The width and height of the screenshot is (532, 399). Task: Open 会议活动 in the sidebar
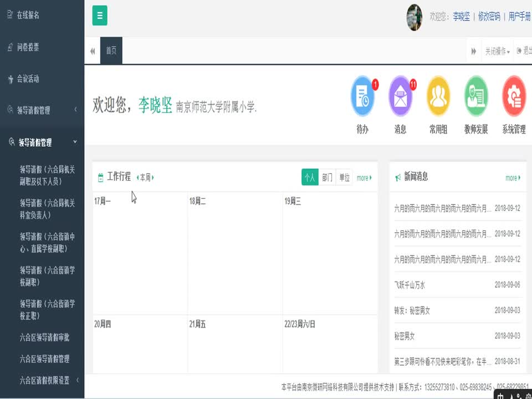pyautogui.click(x=28, y=79)
